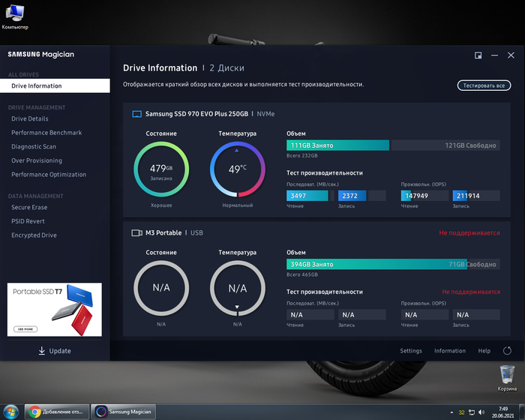Click the 2 Диски disk count label
This screenshot has height=420, width=525.
coord(226,68)
